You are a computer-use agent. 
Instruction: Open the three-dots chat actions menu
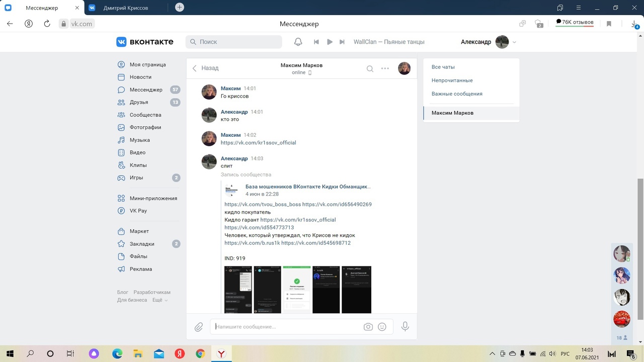pyautogui.click(x=385, y=69)
